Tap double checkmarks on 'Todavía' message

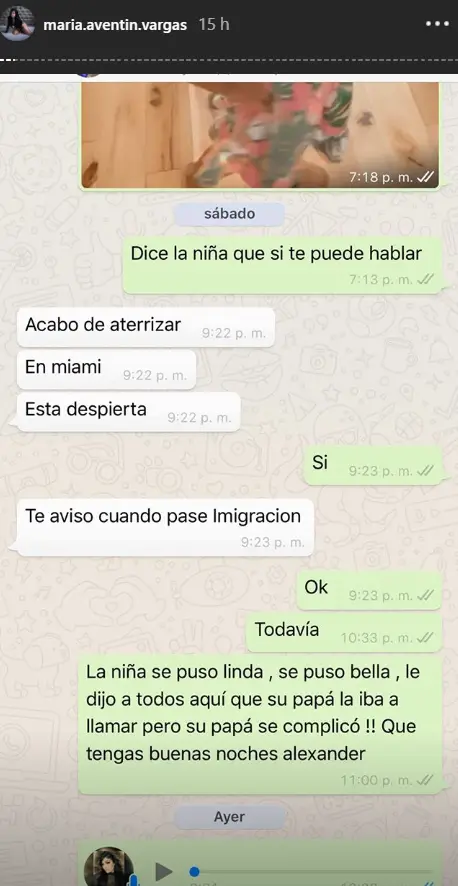pos(425,637)
